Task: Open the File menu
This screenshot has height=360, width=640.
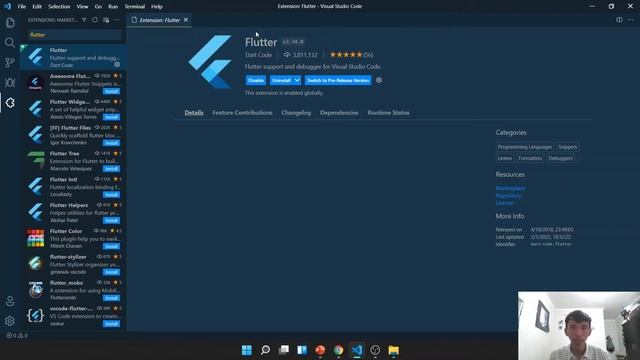Action: coord(22,7)
